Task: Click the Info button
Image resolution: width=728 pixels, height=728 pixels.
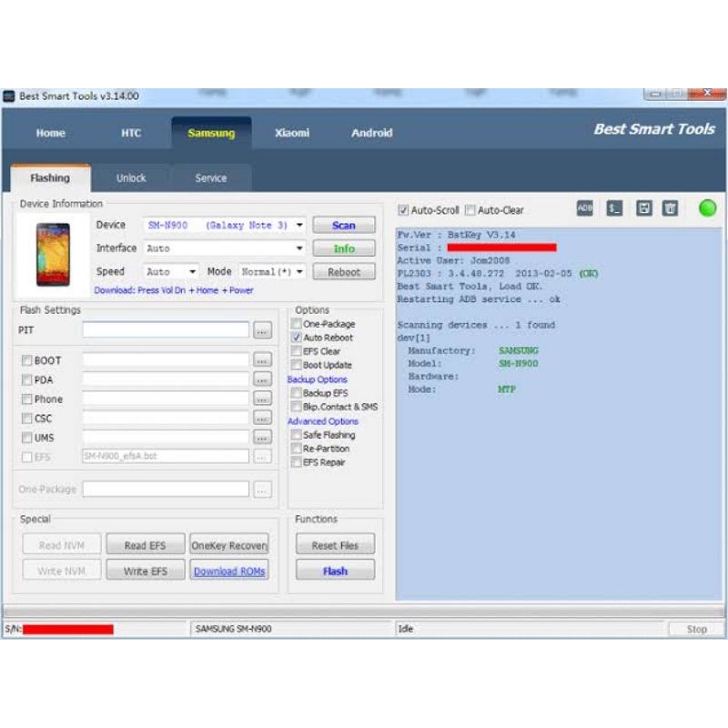Action: [x=344, y=248]
